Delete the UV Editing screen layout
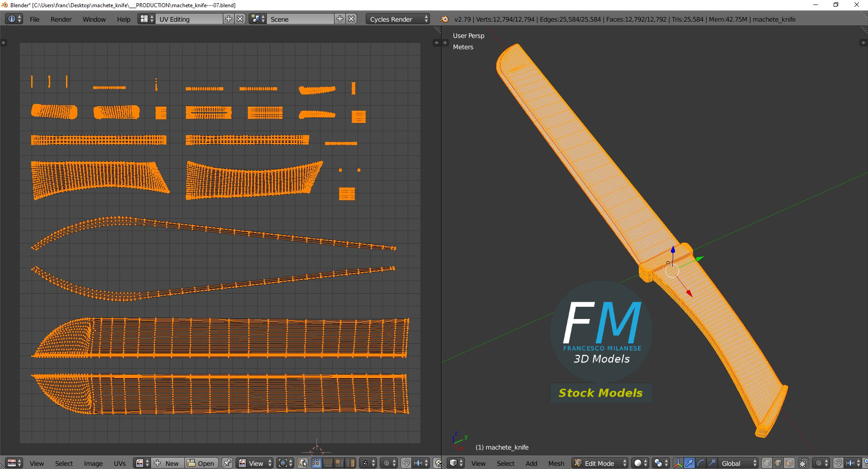 coord(240,19)
